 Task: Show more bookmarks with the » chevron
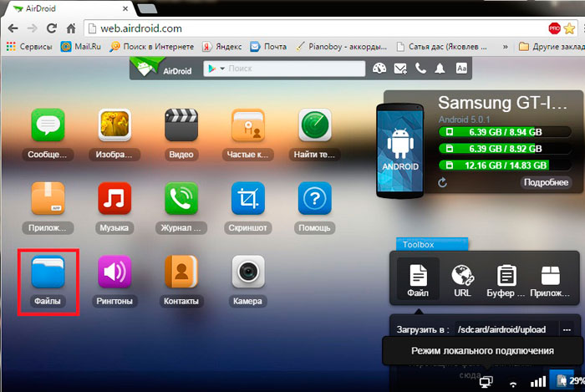[x=505, y=47]
